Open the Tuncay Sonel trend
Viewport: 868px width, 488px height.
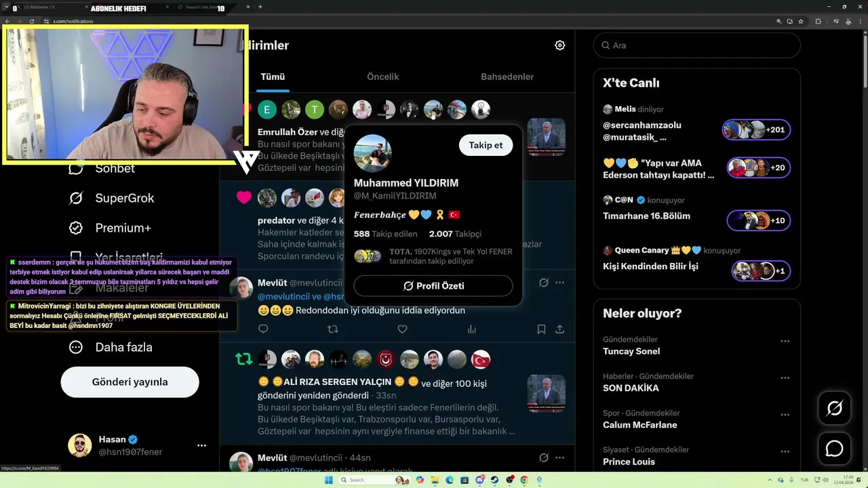click(x=631, y=351)
